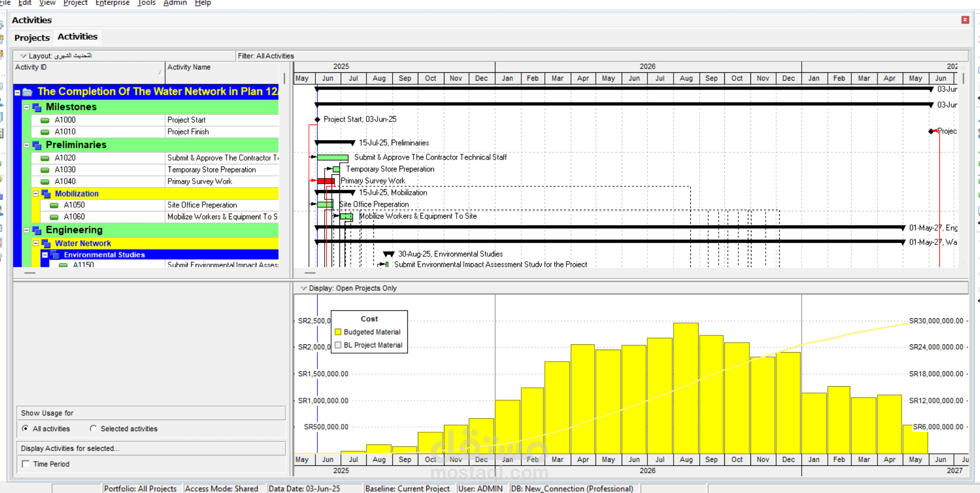Viewport: 980px width, 493px height.
Task: Select the All activities radio button
Action: click(x=25, y=428)
